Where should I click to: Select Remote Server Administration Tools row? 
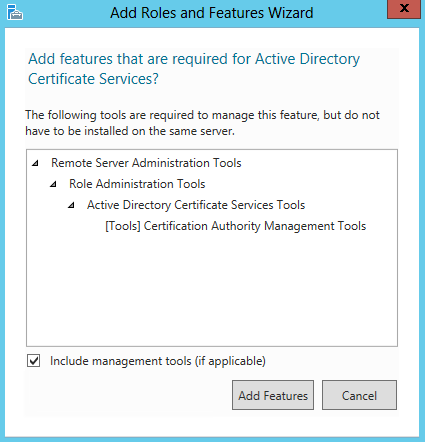pyautogui.click(x=146, y=163)
